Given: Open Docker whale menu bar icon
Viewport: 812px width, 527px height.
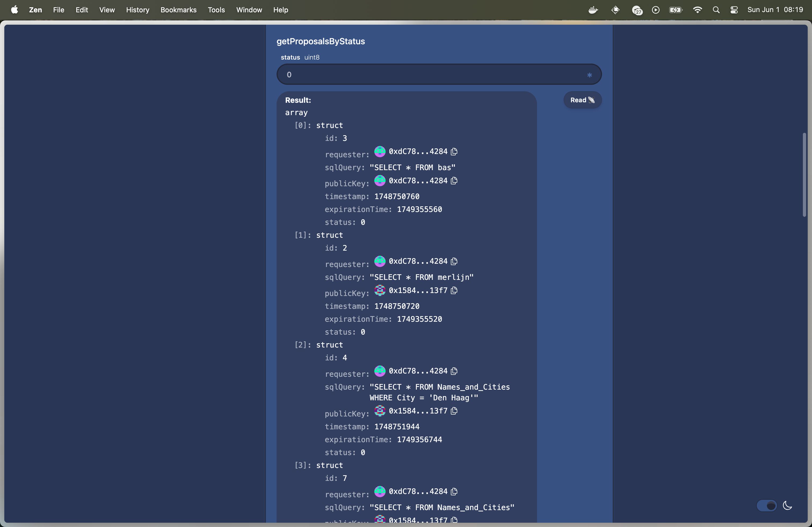Looking at the screenshot, I should (x=593, y=10).
